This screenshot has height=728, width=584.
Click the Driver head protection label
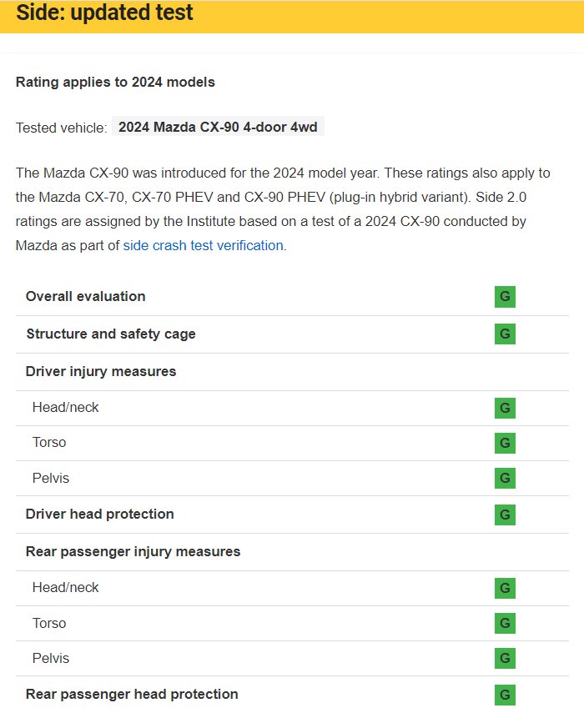[x=100, y=515]
